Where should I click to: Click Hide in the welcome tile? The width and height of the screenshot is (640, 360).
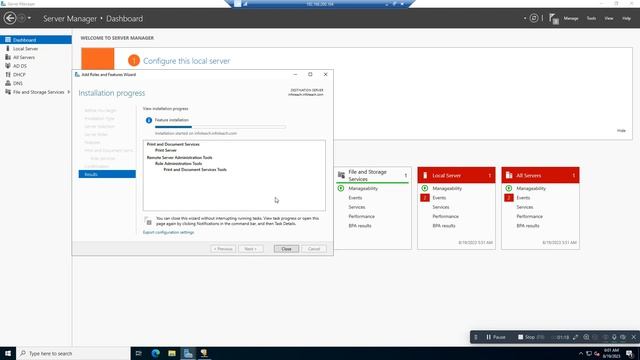[621, 131]
